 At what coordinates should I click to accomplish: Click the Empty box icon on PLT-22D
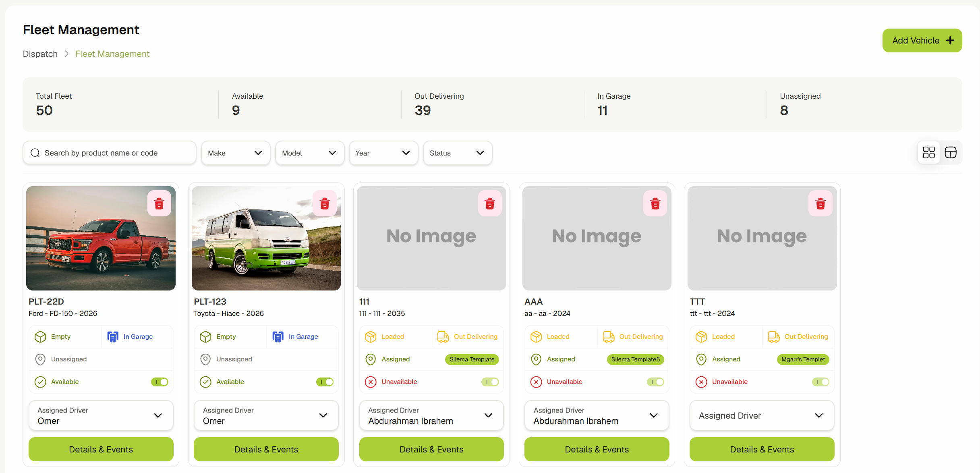[40, 336]
